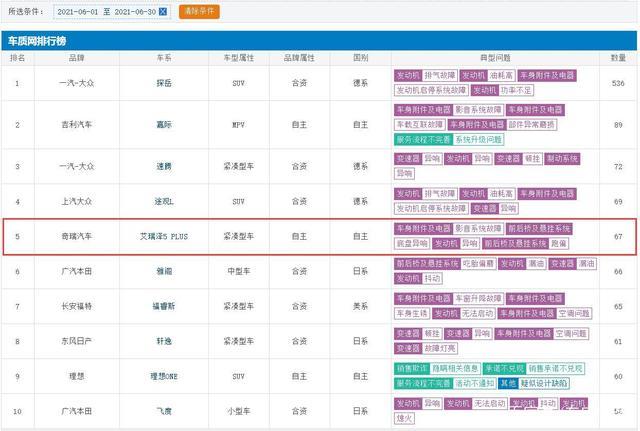Click the 故障灯亮 tag in 轩逸 row

tap(440, 349)
